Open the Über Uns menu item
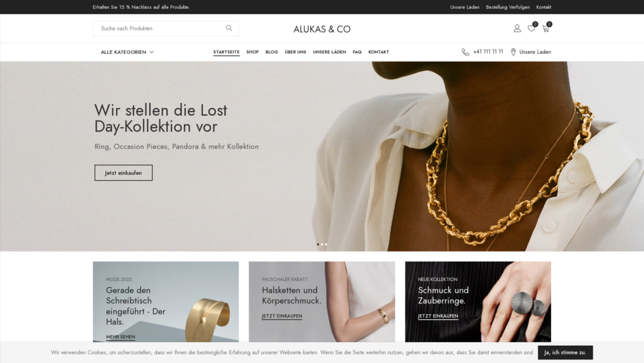This screenshot has width=644, height=363. (295, 52)
